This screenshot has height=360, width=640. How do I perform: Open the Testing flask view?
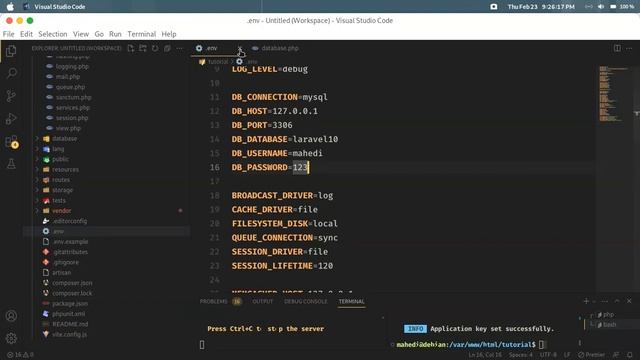11,164
